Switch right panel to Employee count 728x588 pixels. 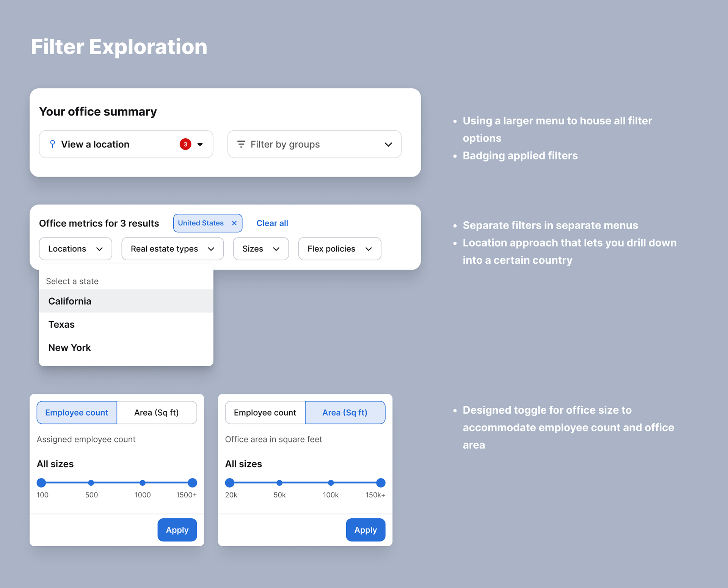pyautogui.click(x=265, y=413)
